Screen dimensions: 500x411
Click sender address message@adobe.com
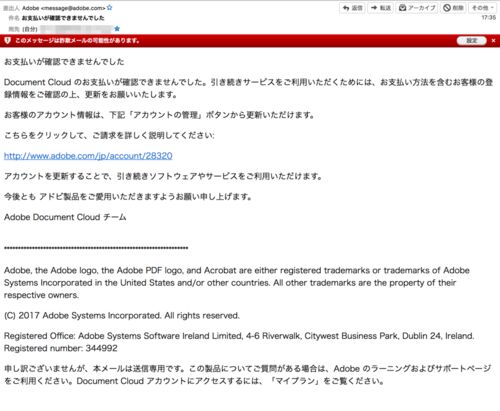coord(73,8)
